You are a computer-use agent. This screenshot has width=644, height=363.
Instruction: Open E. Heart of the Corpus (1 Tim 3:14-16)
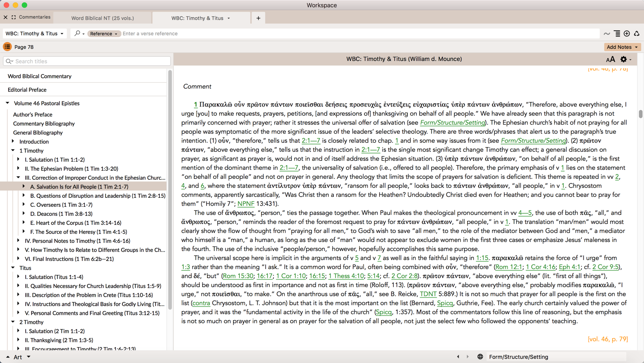pyautogui.click(x=76, y=223)
